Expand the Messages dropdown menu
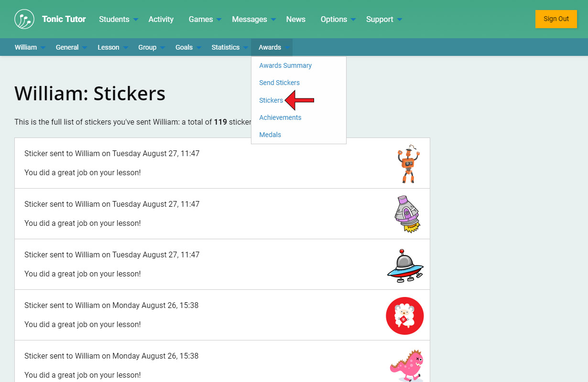Image resolution: width=588 pixels, height=382 pixels. point(253,19)
